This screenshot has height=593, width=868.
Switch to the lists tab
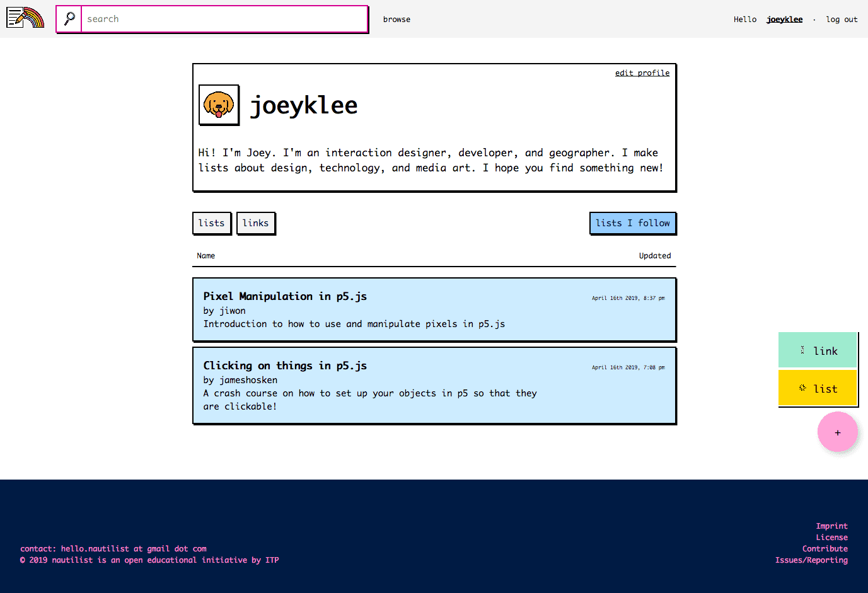point(211,223)
